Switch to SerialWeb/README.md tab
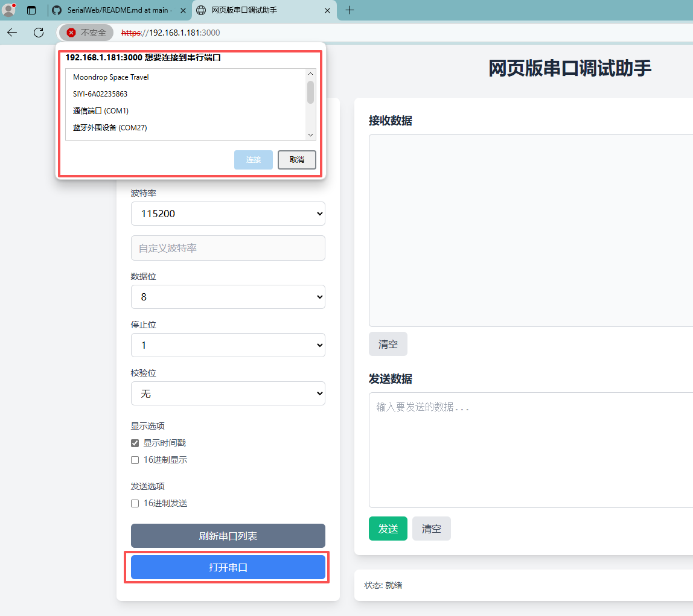Screen dimensions: 693x616 click(x=120, y=10)
